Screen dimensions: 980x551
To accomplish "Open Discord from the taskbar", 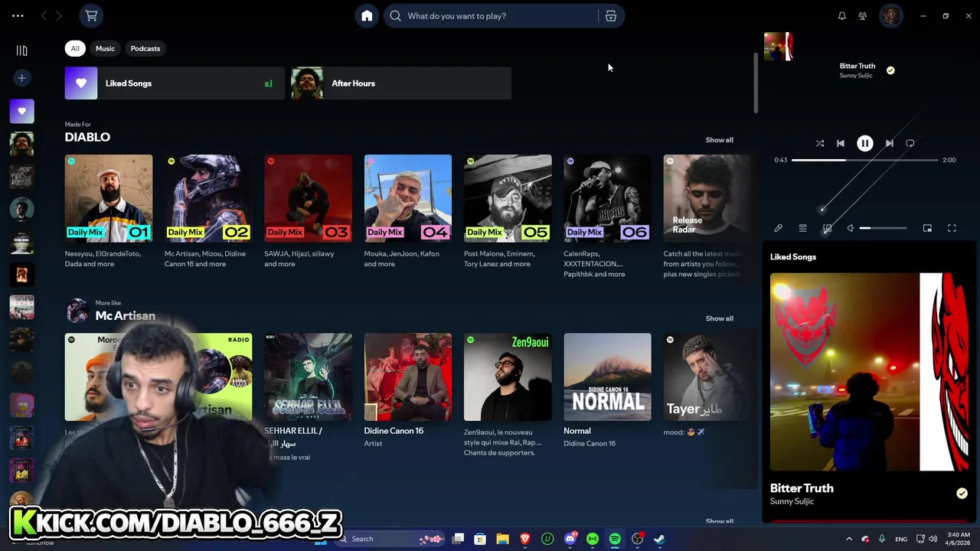I will click(x=570, y=539).
